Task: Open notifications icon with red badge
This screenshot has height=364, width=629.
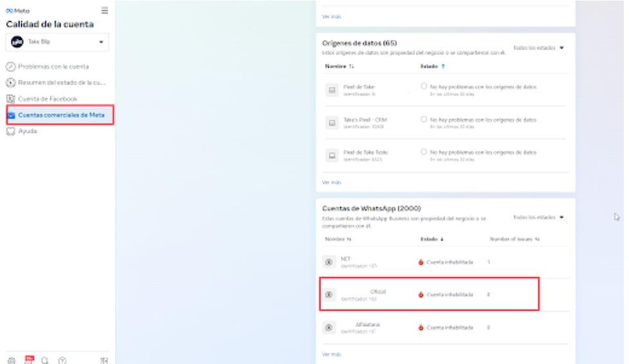Action: [x=29, y=359]
